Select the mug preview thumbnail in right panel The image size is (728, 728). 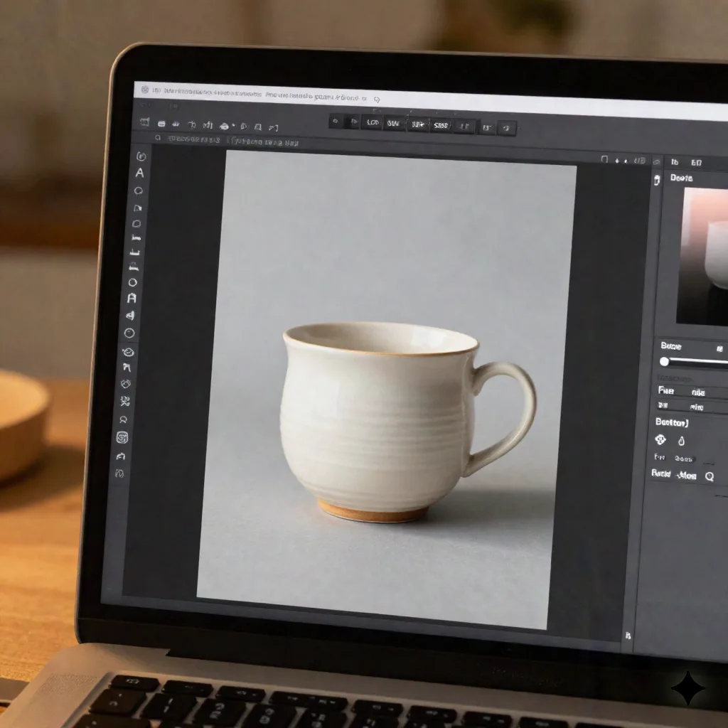point(703,257)
